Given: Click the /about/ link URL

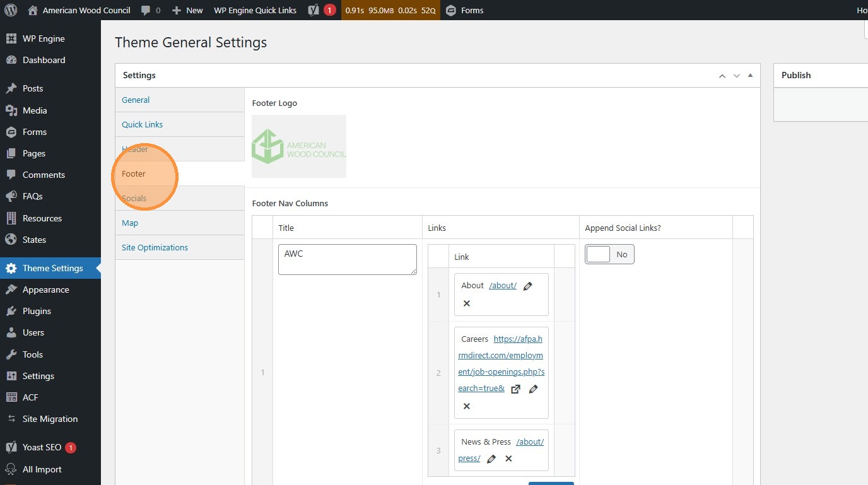Looking at the screenshot, I should click(503, 286).
